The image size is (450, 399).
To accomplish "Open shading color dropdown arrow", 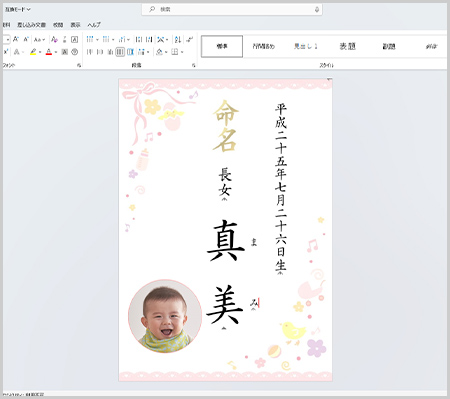I will pos(166,52).
